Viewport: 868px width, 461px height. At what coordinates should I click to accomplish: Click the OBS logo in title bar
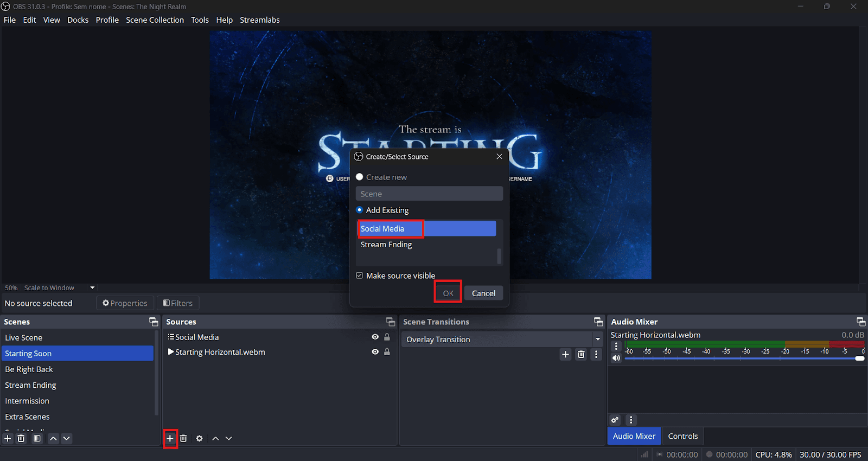(x=6, y=7)
